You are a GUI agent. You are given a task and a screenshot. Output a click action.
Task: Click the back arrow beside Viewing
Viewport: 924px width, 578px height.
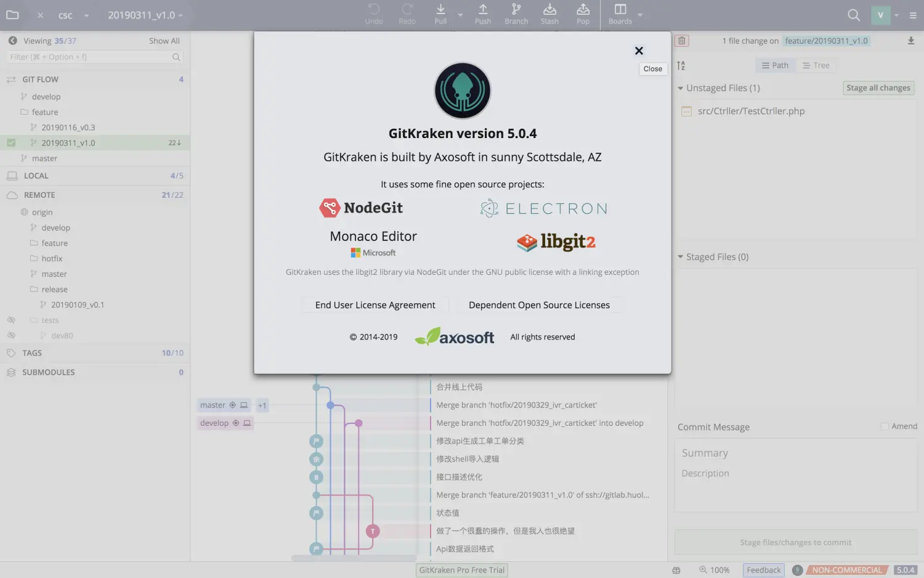12,41
